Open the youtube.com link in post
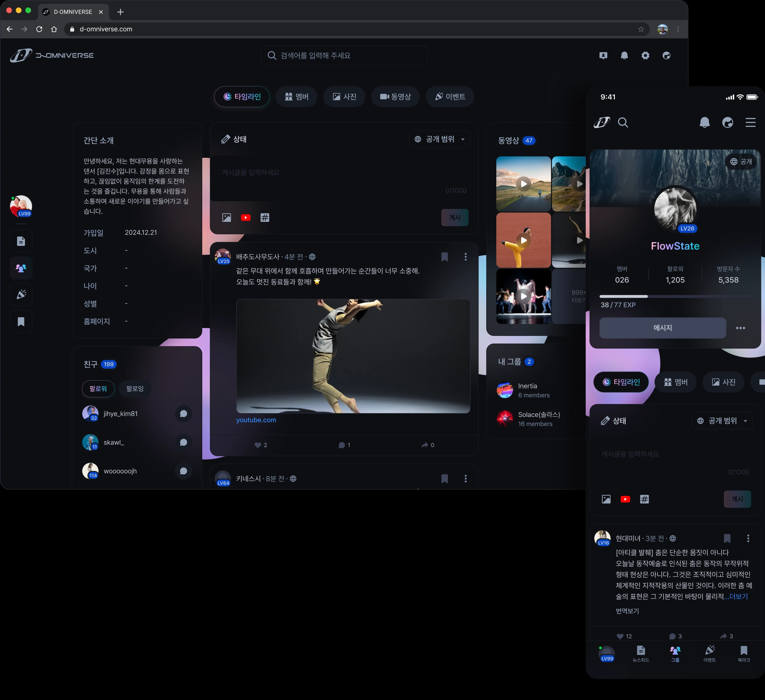 pos(256,420)
